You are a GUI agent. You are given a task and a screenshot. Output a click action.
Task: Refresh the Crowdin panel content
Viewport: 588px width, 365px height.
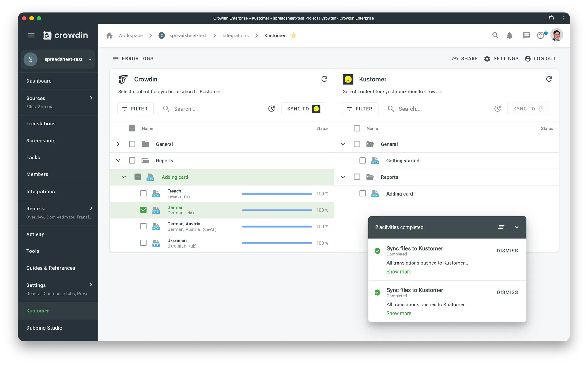click(x=324, y=79)
